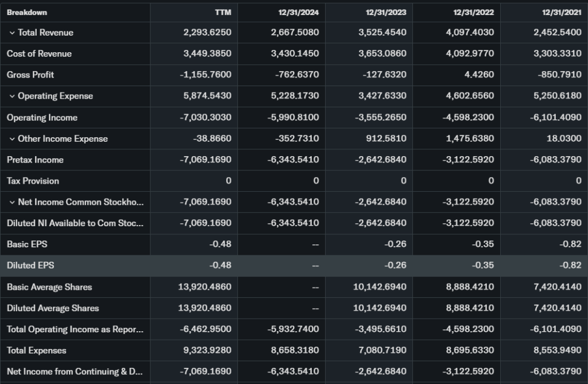Viewport: 588px width, 384px height.
Task: Click the 12/31/2023 column header
Action: [386, 12]
